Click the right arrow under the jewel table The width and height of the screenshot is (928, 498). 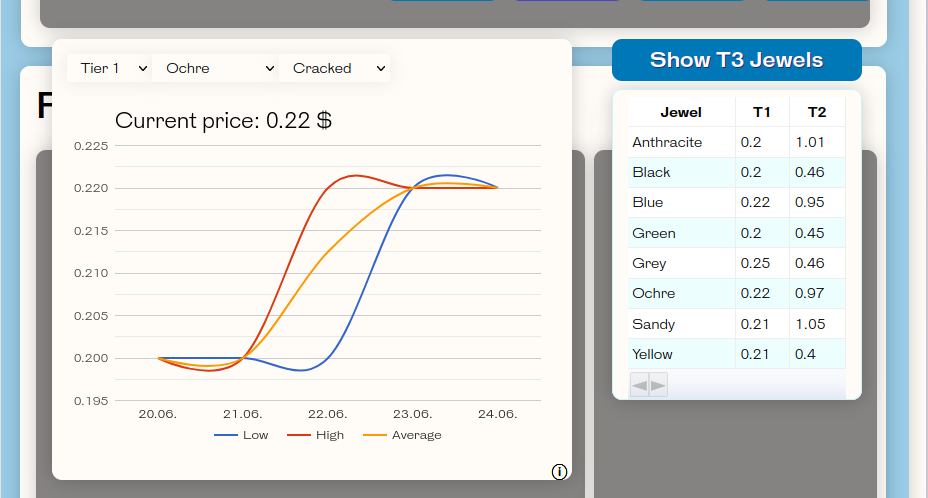(x=658, y=385)
